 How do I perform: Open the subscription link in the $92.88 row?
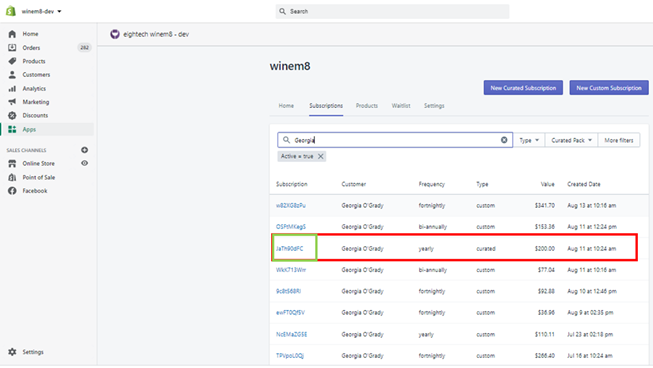(x=288, y=291)
